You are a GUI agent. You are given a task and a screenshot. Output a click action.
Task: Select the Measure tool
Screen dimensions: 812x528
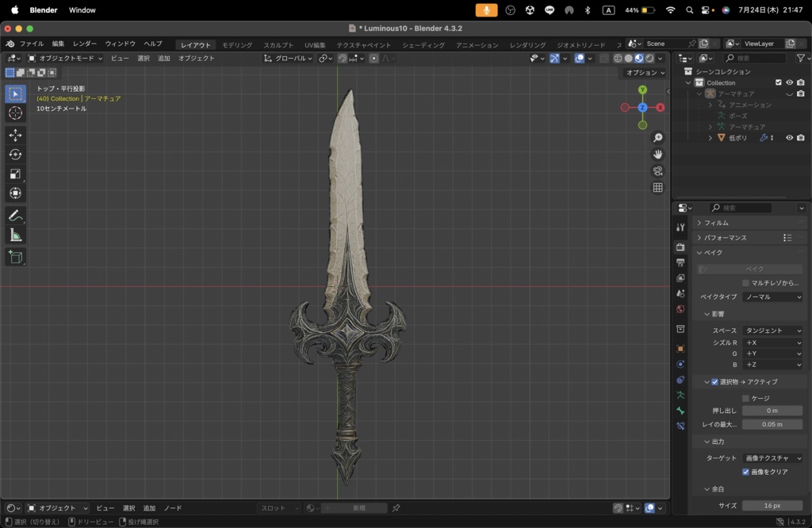[x=16, y=235]
